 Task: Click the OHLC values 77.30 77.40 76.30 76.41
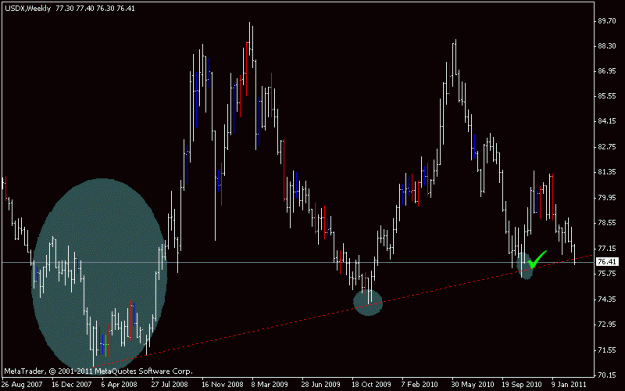pyautogui.click(x=95, y=8)
